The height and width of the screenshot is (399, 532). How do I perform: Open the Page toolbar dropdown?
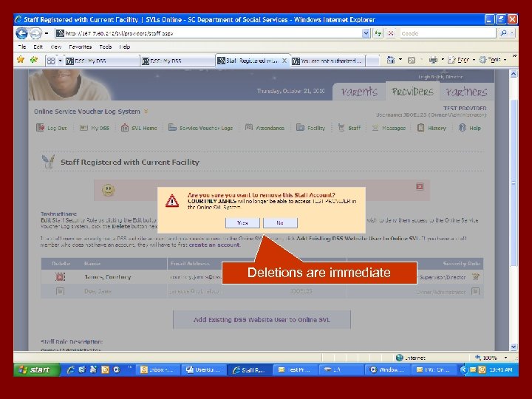[x=461, y=60]
